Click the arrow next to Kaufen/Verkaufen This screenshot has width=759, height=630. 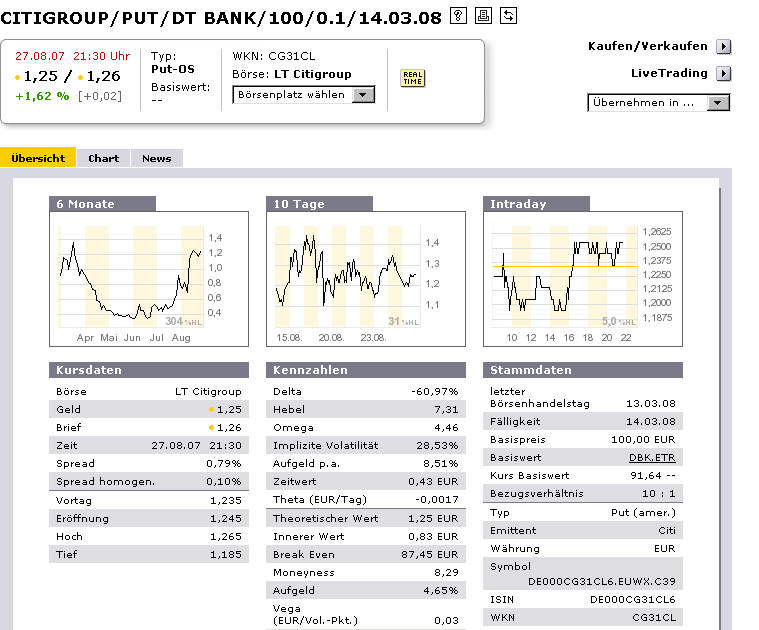coord(724,46)
